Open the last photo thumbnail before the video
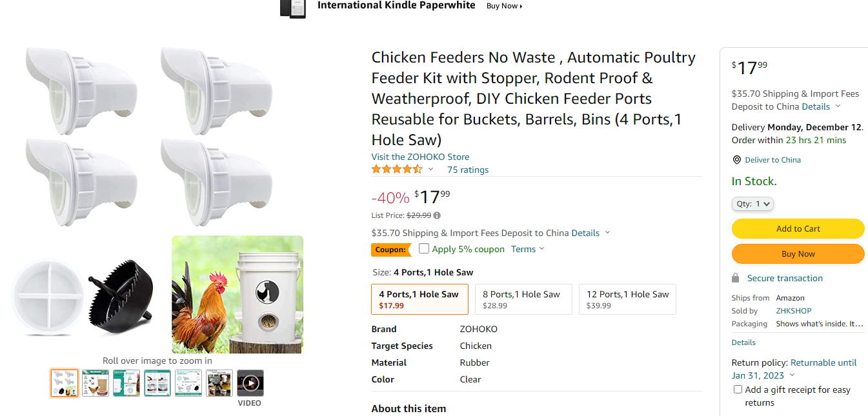This screenshot has width=868, height=416. [219, 383]
